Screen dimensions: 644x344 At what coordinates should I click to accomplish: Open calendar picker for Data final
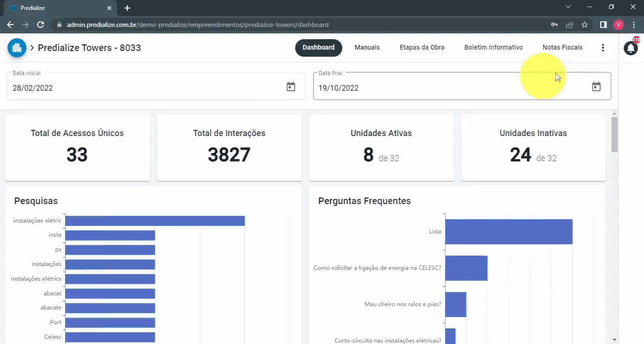596,87
